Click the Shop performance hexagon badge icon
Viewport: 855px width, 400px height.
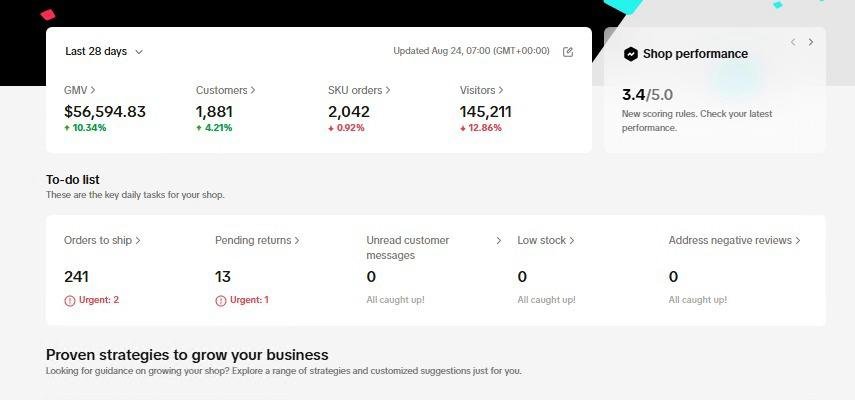tap(630, 54)
